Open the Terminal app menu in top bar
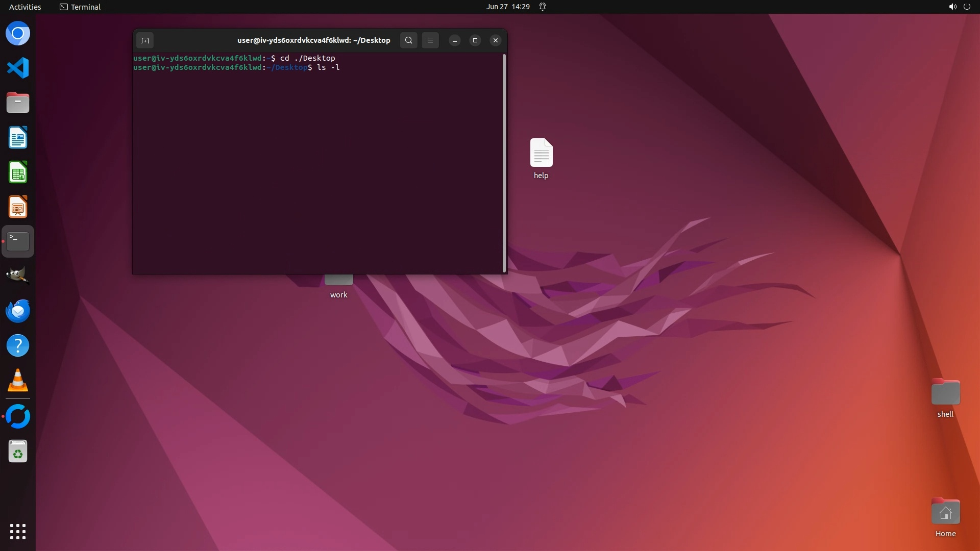Screen dimensions: 980x551 [80, 7]
